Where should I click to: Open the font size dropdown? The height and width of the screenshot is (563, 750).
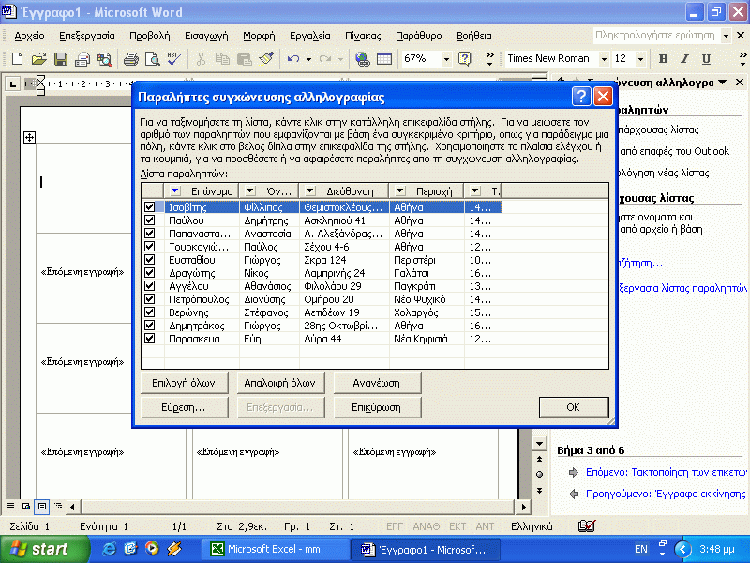click(x=640, y=59)
